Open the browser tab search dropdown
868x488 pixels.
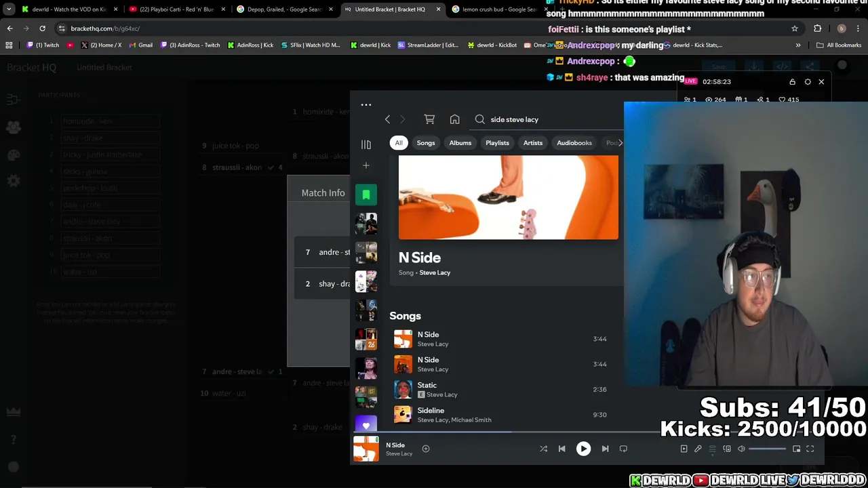pos(9,9)
